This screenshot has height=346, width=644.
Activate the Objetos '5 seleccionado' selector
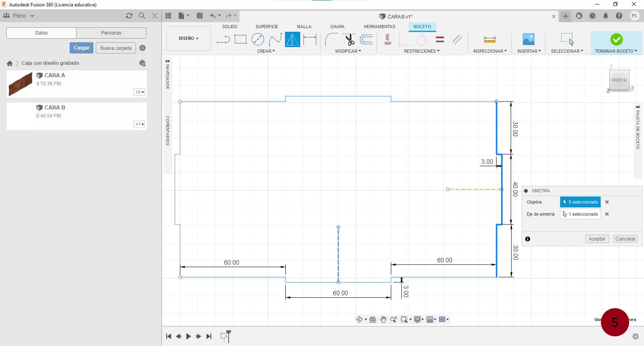(580, 202)
